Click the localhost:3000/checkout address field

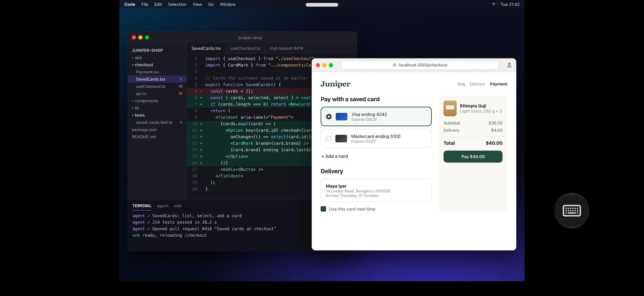pos(420,65)
